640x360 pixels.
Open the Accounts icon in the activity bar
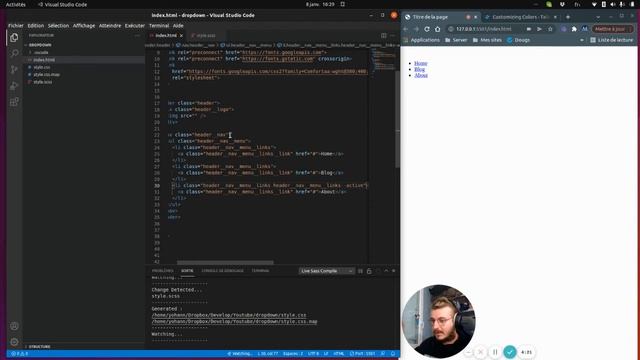[x=14, y=326]
